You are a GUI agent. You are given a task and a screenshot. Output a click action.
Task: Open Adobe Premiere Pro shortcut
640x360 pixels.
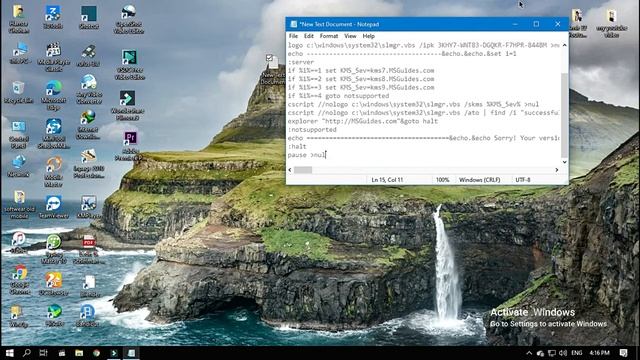pyautogui.click(x=130, y=146)
